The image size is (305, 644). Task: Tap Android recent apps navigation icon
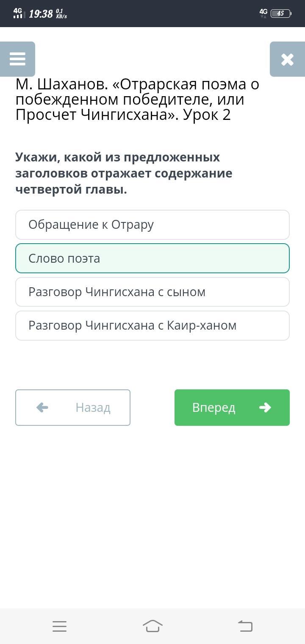point(59,626)
